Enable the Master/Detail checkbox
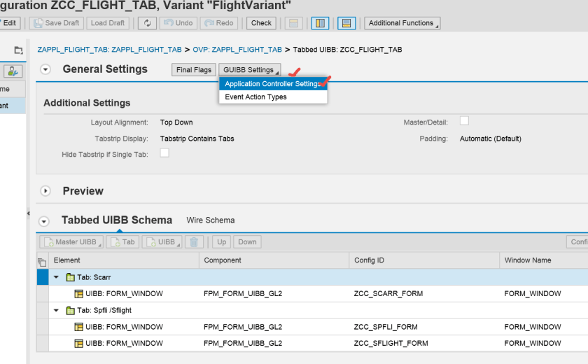Screen dimensions: 588x364 464,121
